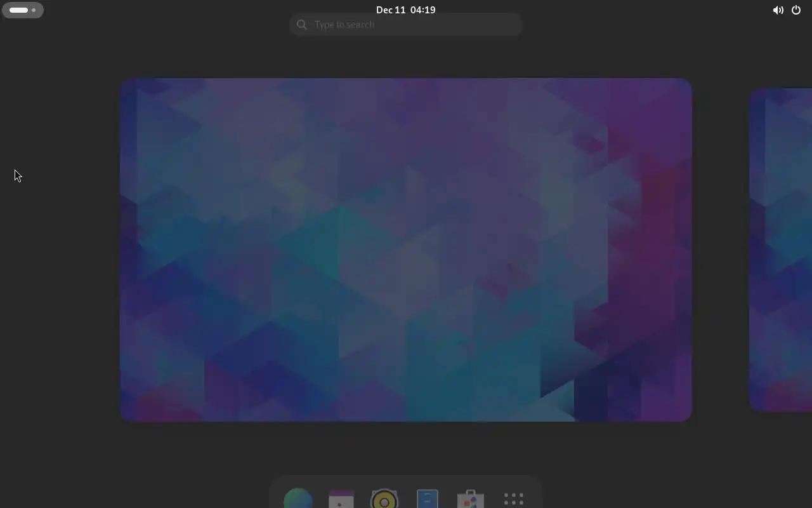Viewport: 812px width, 508px height.
Task: Click the volume icon in top bar
Action: click(x=778, y=10)
